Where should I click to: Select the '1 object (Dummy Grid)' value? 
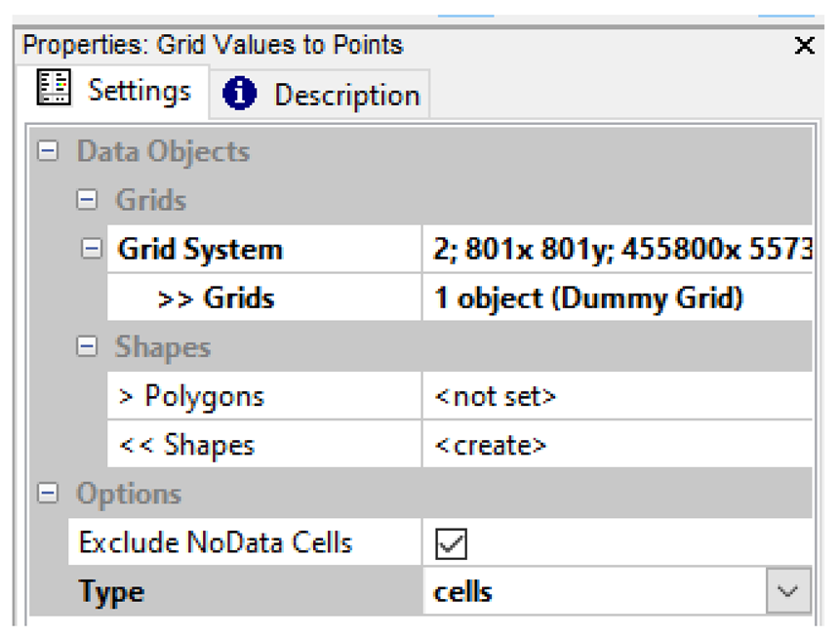click(x=588, y=299)
